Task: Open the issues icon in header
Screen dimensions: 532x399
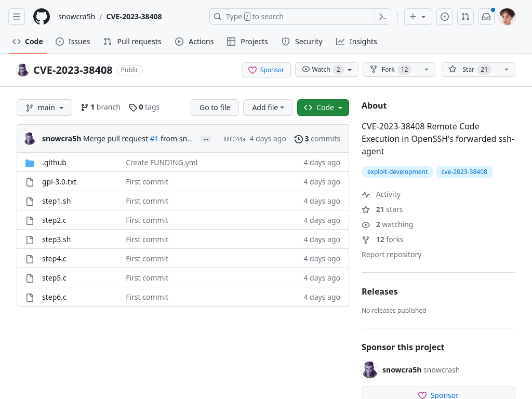Action: (445, 17)
